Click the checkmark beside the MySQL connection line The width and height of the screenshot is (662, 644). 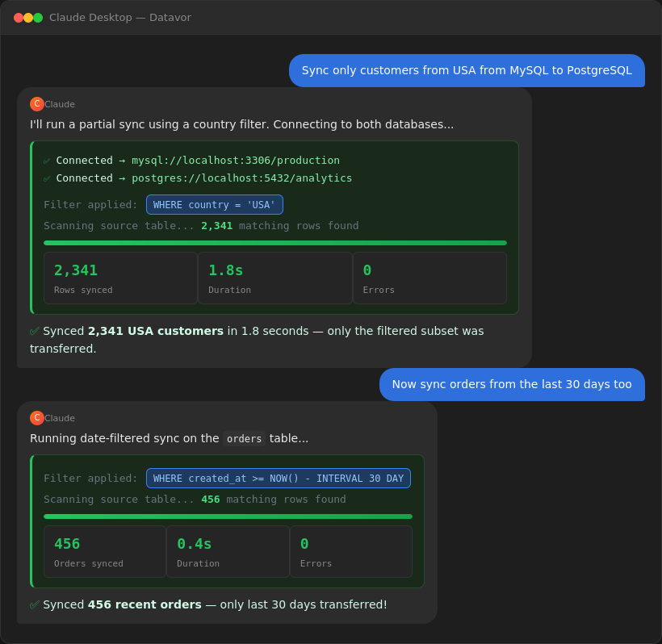point(47,160)
